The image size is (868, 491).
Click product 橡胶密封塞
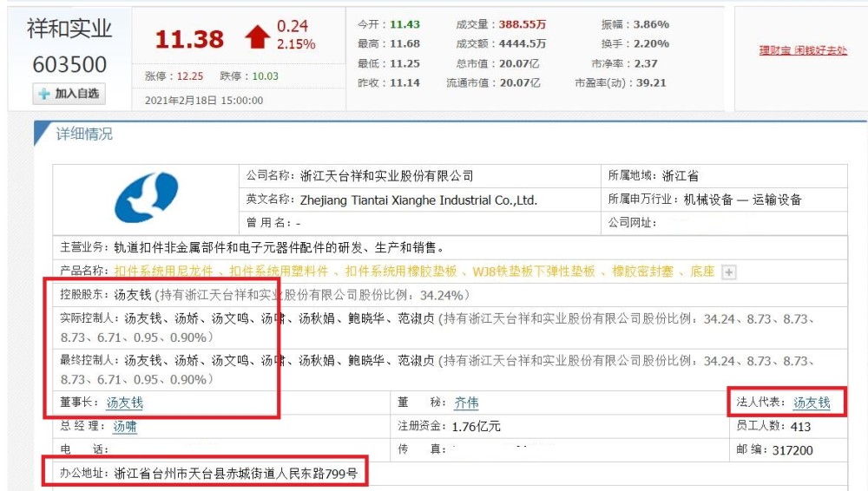tap(642, 272)
